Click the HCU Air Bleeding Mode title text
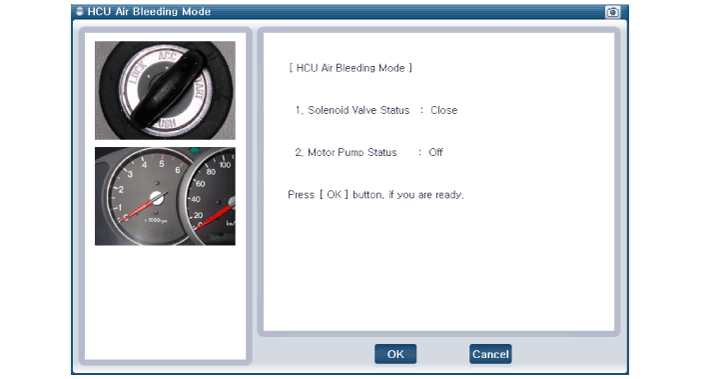Image resolution: width=701 pixels, height=379 pixels. pyautogui.click(x=149, y=12)
